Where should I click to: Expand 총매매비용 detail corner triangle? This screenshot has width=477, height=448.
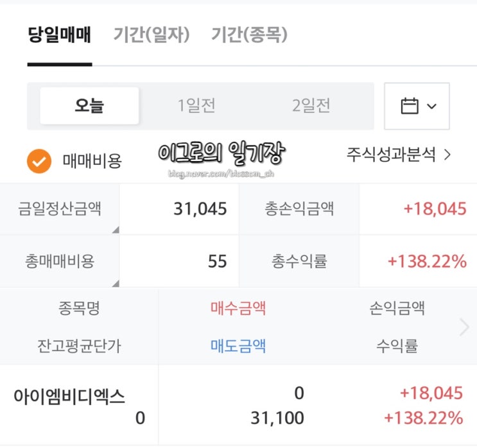tap(116, 282)
